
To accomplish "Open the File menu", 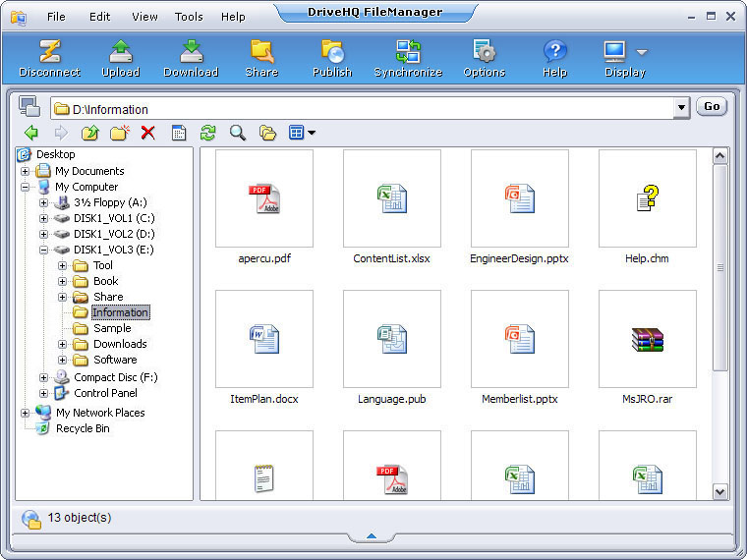I will tap(56, 17).
